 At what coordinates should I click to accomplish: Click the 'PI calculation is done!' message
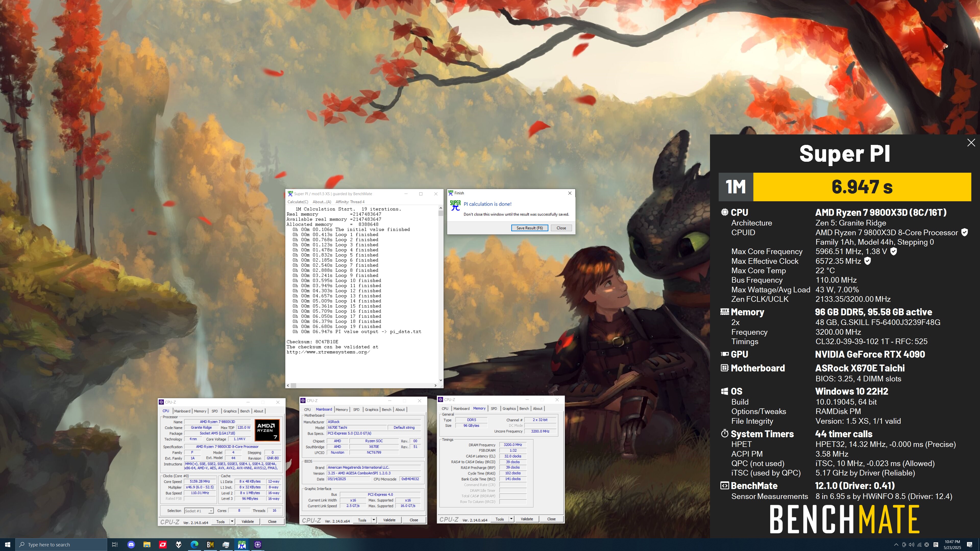pos(487,204)
